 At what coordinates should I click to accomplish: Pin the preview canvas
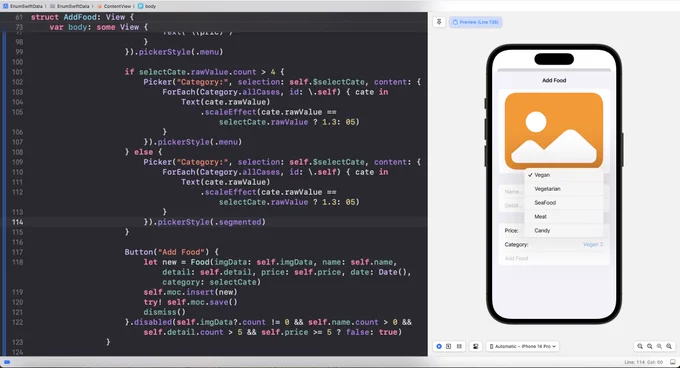tap(439, 22)
